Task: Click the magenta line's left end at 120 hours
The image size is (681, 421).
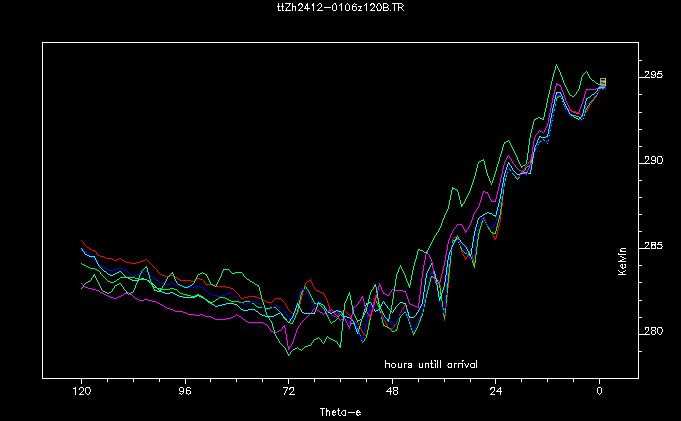Action: coord(82,286)
